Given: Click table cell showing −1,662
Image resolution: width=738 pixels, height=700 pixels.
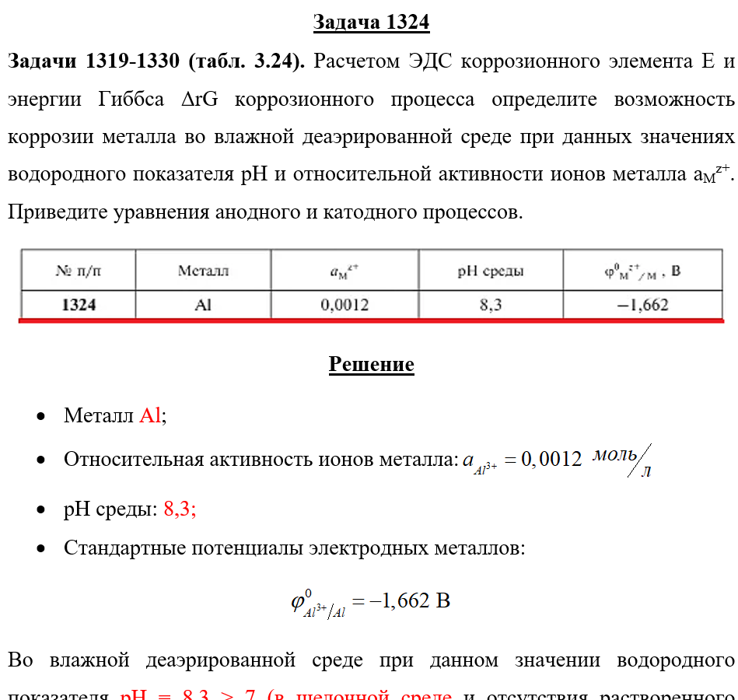Looking at the screenshot, I should point(642,305).
